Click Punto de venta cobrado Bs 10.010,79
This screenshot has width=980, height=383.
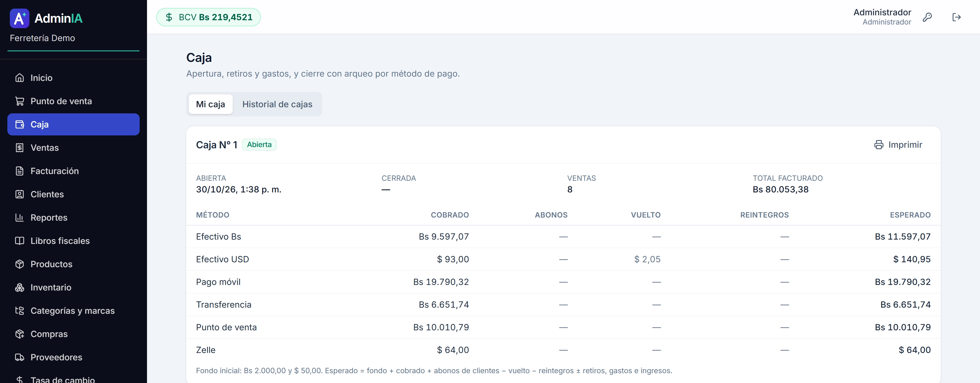pos(441,327)
